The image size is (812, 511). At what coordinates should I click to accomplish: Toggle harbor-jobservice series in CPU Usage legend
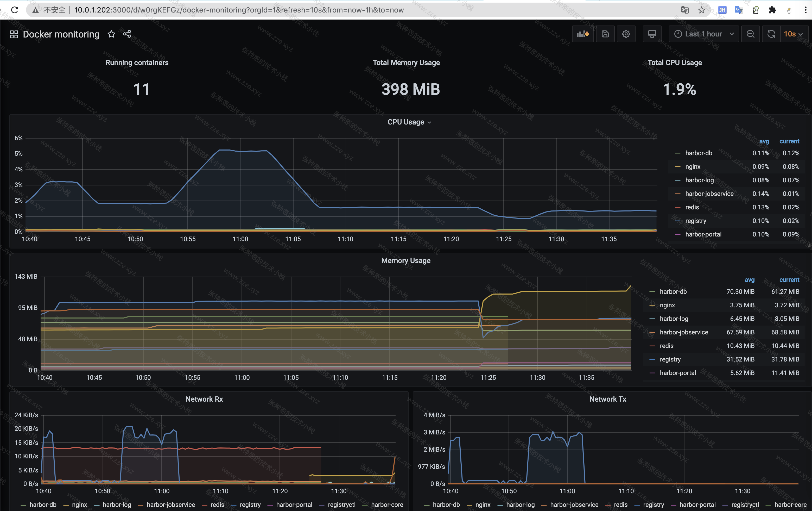(x=709, y=194)
